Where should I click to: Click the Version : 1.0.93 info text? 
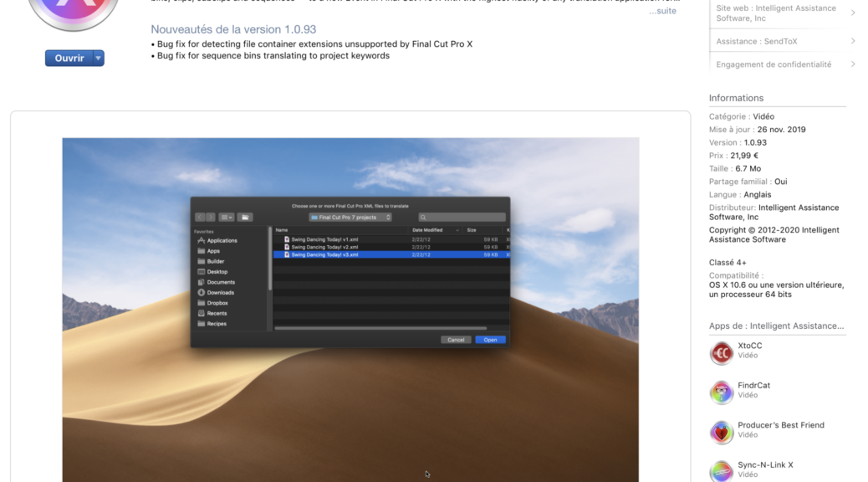738,142
